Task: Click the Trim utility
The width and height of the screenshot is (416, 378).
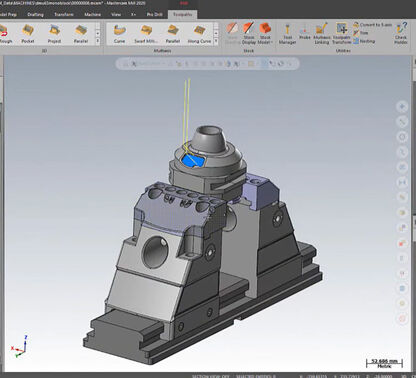Action: [x=361, y=33]
